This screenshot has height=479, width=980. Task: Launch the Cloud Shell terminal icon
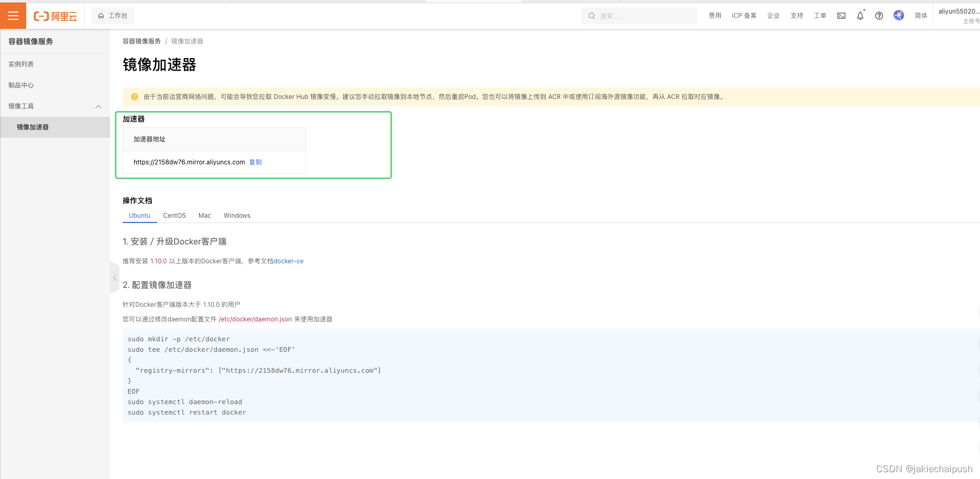click(x=841, y=16)
